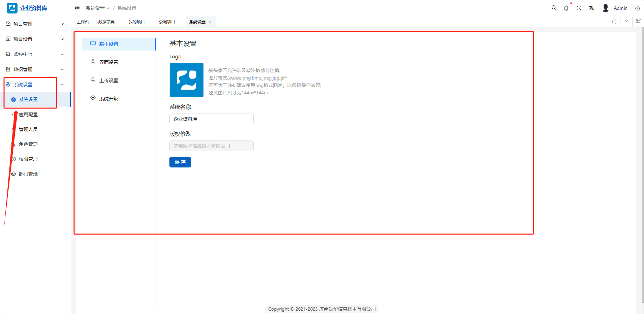Click the icon beside 部门管理
The width and height of the screenshot is (644, 314).
[x=13, y=174]
